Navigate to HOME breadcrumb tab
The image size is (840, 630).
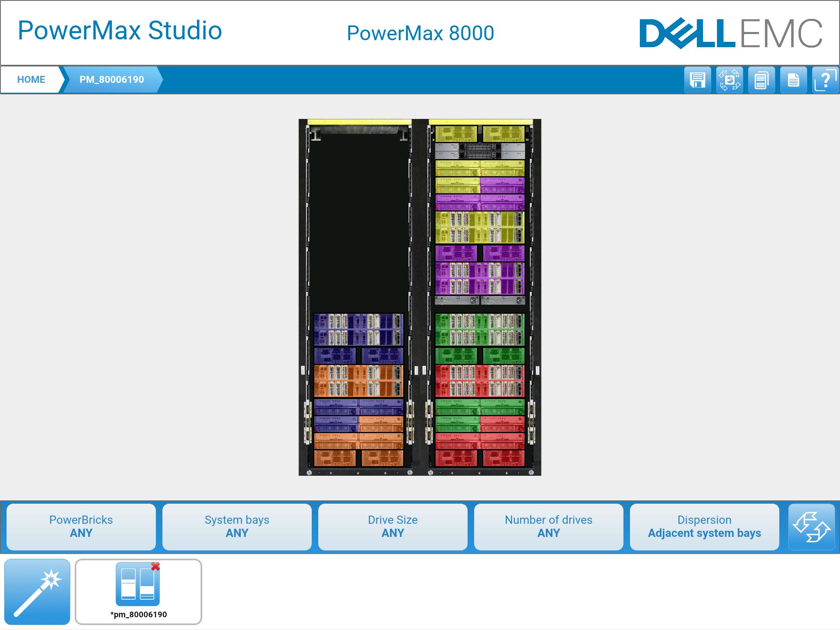[31, 80]
